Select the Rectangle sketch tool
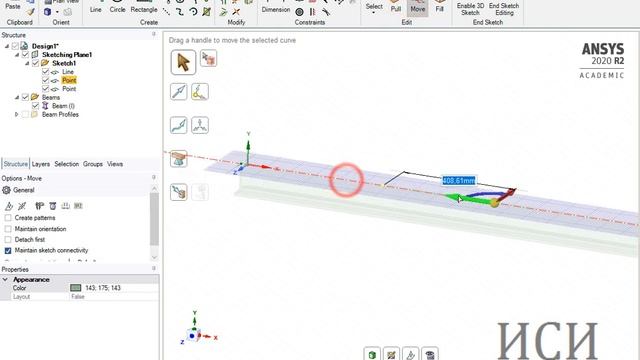This screenshot has width=640, height=360. tap(144, 7)
